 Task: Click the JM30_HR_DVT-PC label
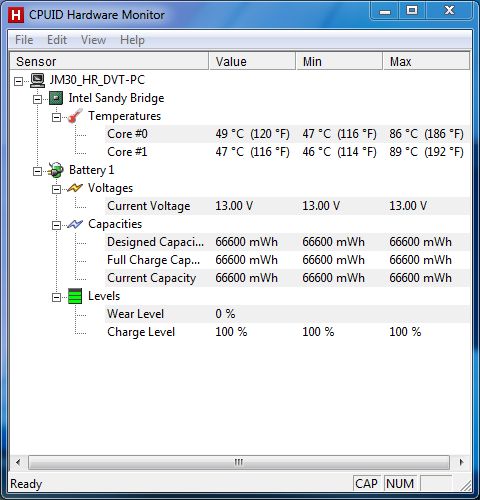point(97,80)
